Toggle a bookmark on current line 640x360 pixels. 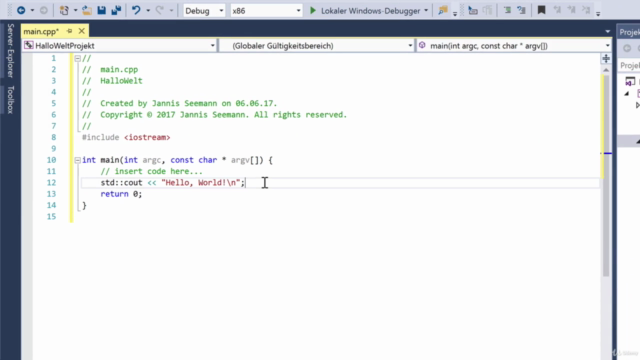pos(541,11)
